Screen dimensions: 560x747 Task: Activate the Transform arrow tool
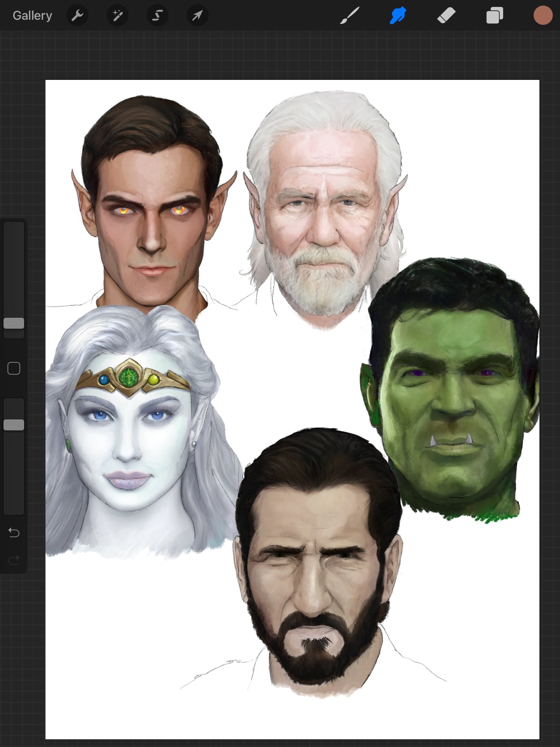tap(197, 15)
